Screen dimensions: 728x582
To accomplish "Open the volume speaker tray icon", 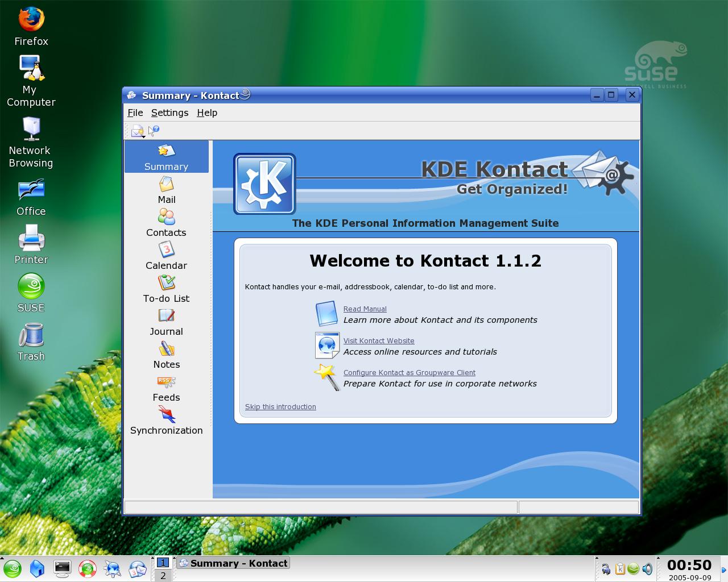I will (x=647, y=569).
